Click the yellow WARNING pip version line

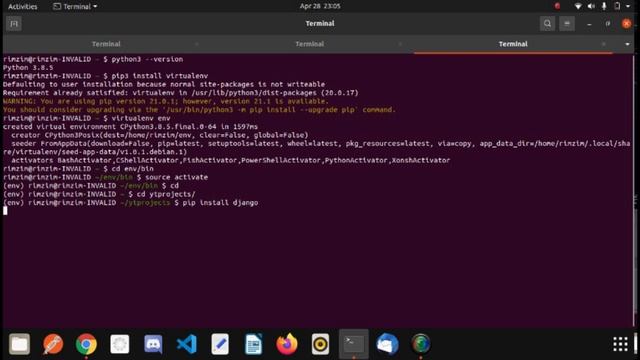click(x=166, y=101)
